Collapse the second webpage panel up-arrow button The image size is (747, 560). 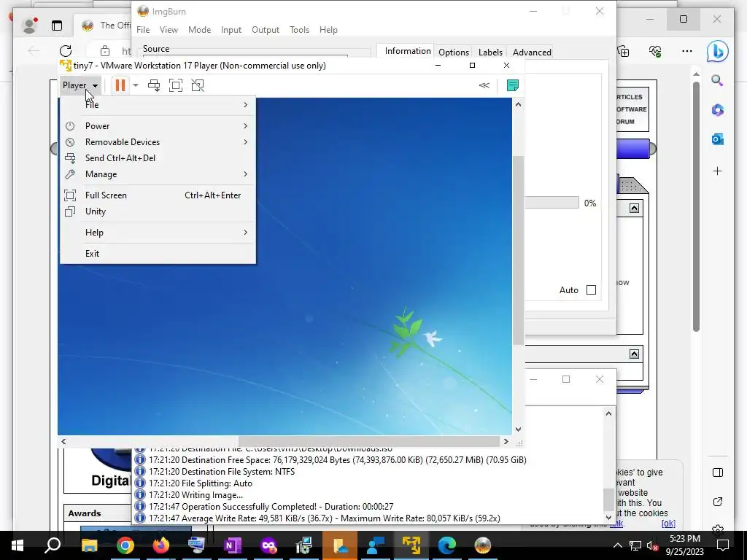[634, 354]
